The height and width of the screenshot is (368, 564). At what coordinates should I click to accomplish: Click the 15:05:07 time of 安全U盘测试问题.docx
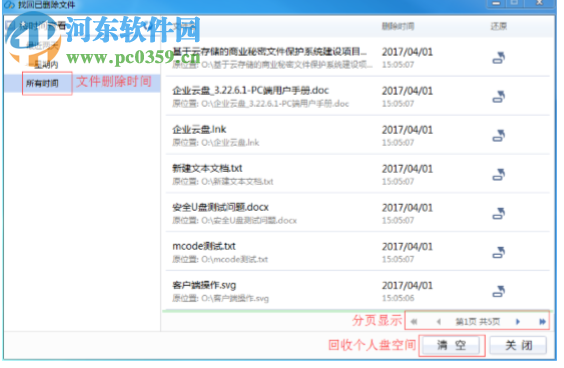pos(398,220)
